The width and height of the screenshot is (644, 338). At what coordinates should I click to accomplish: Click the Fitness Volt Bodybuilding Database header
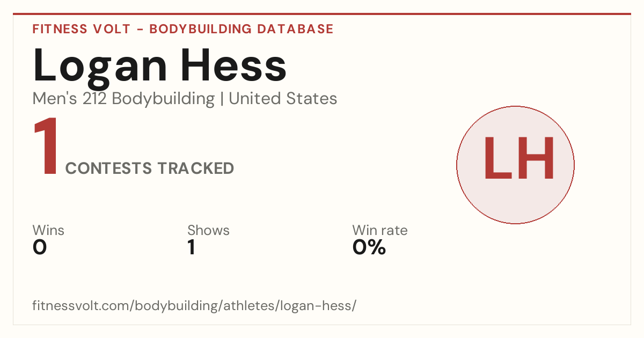[183, 29]
